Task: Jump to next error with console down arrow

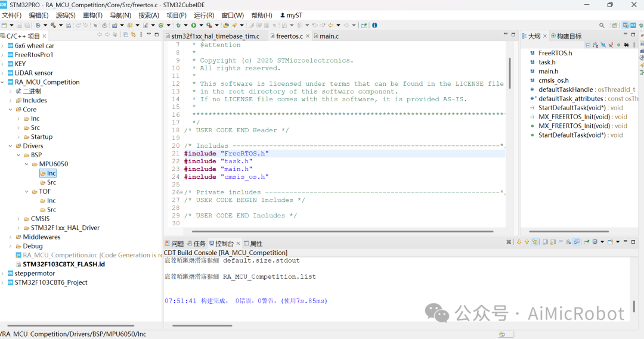Action: [519, 242]
